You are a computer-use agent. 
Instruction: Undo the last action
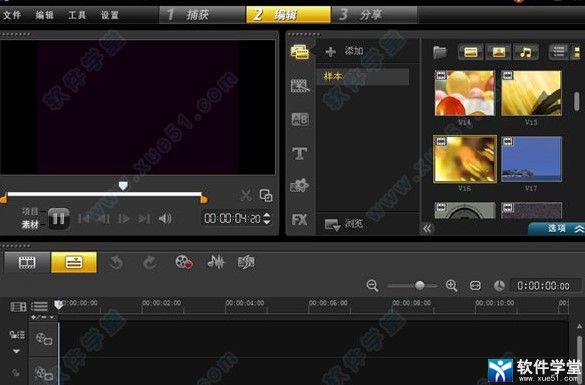116,263
